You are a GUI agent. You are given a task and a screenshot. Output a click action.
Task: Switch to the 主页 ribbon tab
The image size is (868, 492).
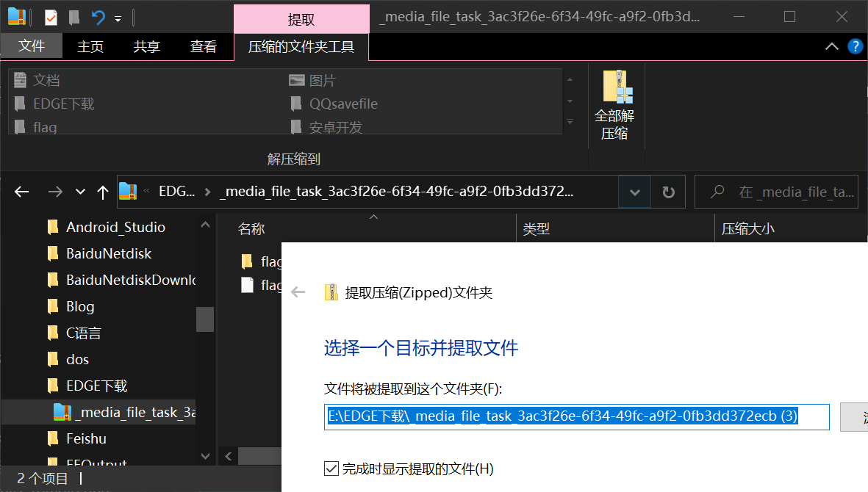[x=90, y=46]
